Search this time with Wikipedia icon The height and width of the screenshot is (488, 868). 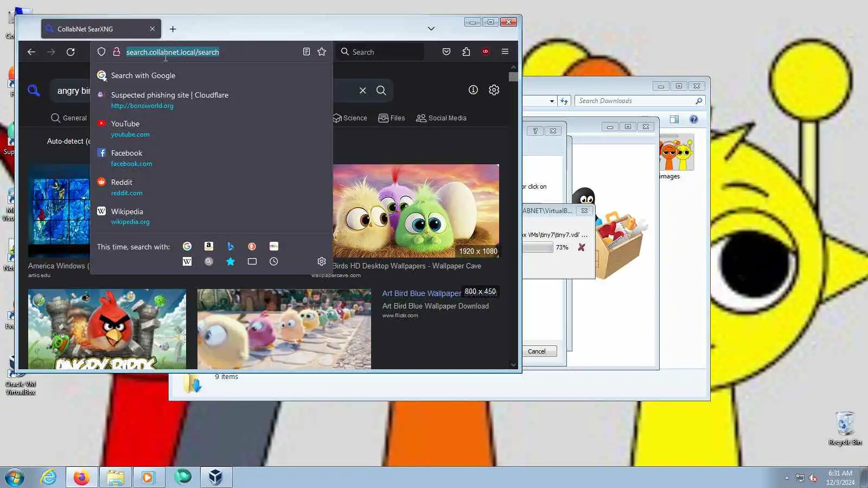point(187,261)
